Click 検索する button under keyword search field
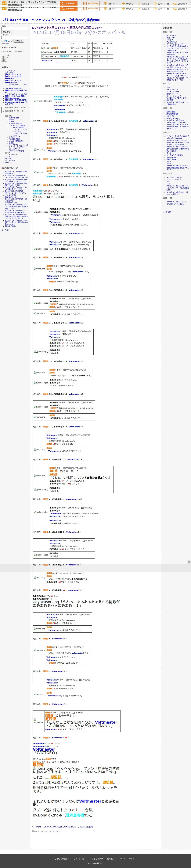The width and height of the screenshot is (191, 868). 6,32
